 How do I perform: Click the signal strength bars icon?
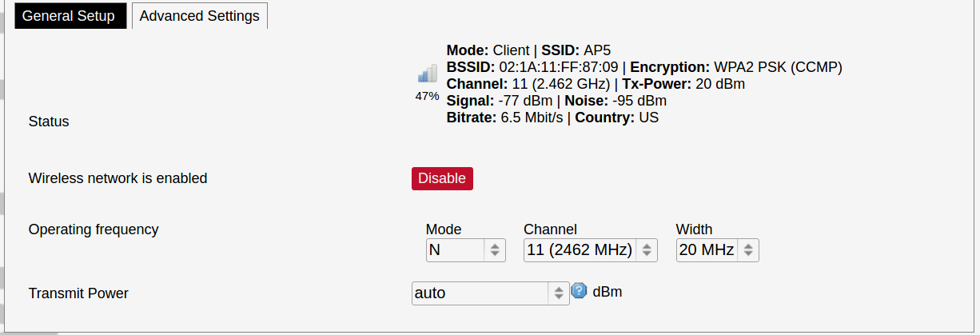click(x=428, y=74)
